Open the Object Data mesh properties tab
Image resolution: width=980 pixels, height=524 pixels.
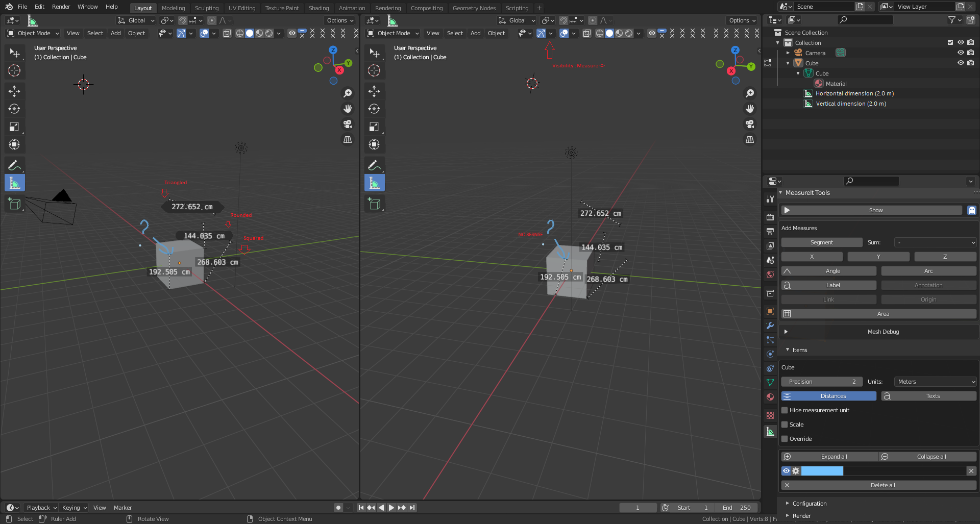770,383
